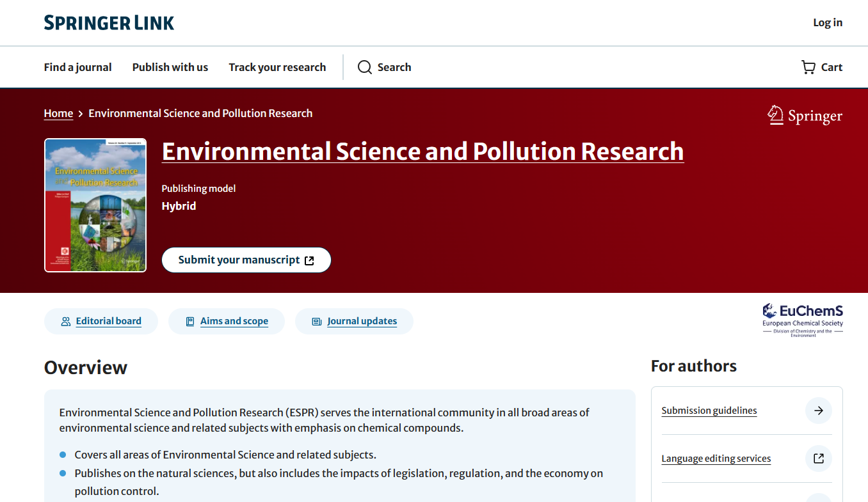Click the Cart text link
The width and height of the screenshot is (868, 502).
pos(832,67)
